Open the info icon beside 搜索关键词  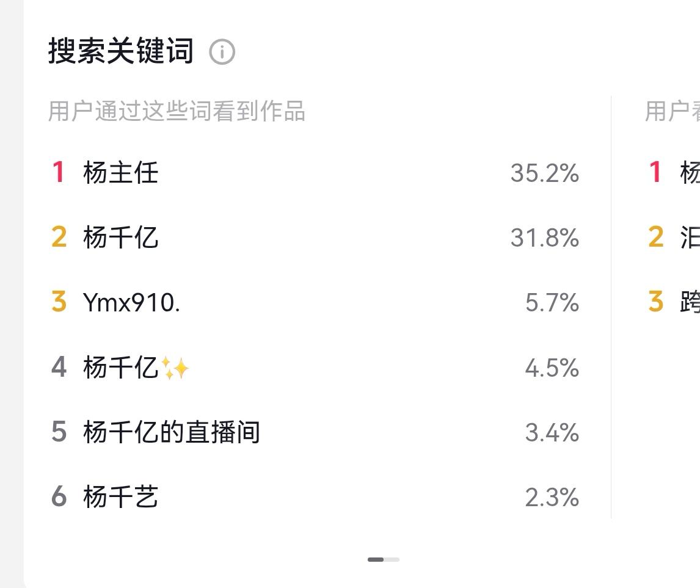tap(222, 52)
